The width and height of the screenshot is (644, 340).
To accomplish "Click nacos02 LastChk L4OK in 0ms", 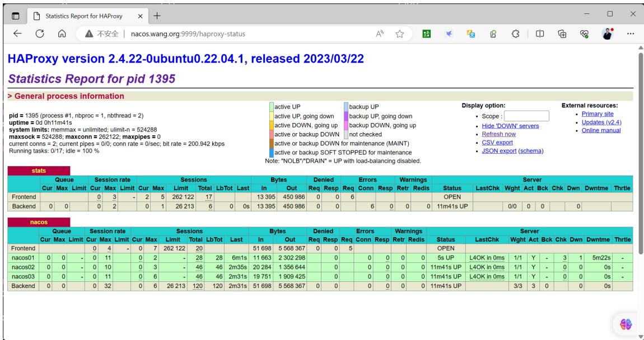I will pos(487,267).
